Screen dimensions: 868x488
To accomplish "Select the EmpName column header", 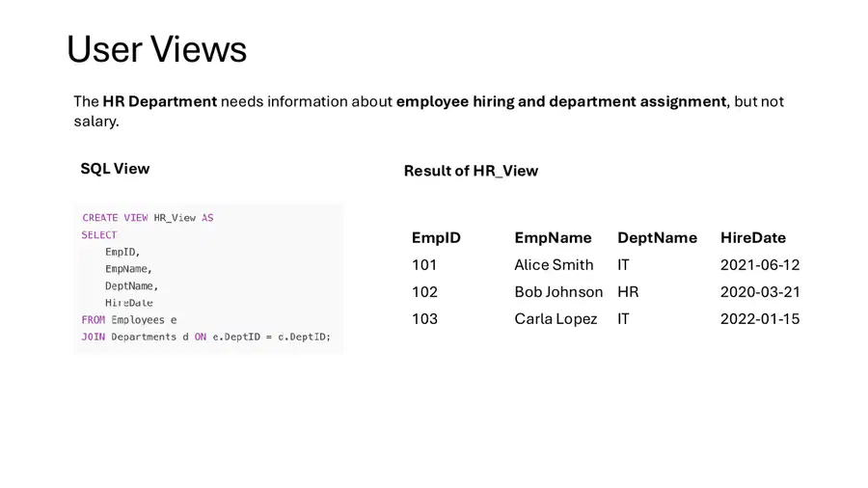I will click(x=553, y=238).
